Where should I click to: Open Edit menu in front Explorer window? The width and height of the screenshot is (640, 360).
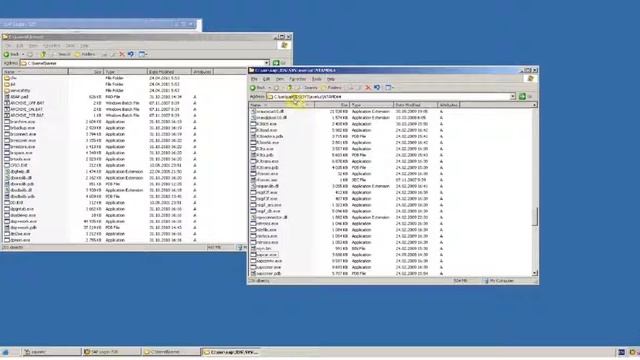pyautogui.click(x=267, y=79)
